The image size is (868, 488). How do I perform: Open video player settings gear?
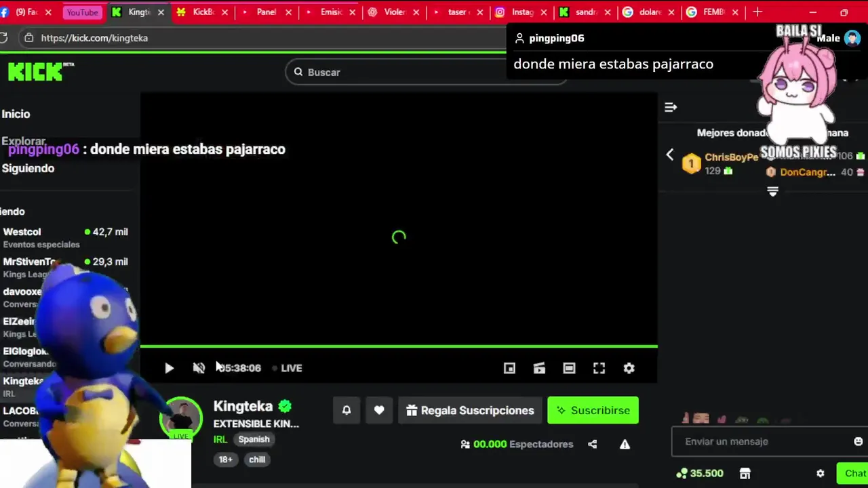629,368
